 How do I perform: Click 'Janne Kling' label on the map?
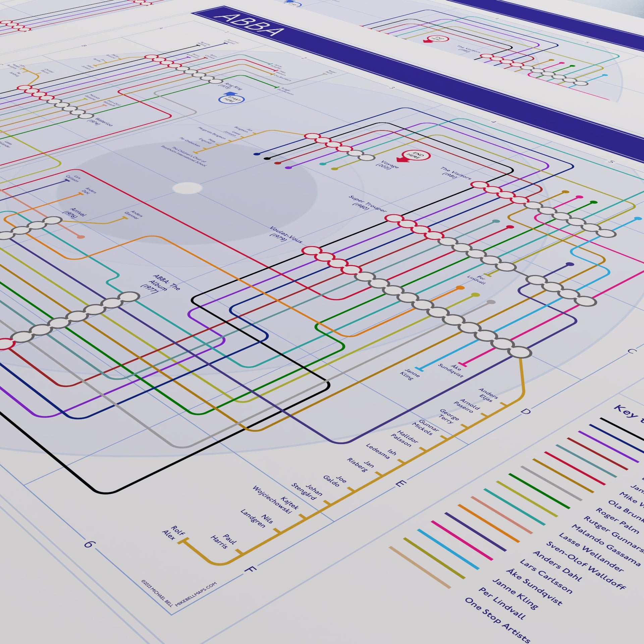click(x=410, y=375)
